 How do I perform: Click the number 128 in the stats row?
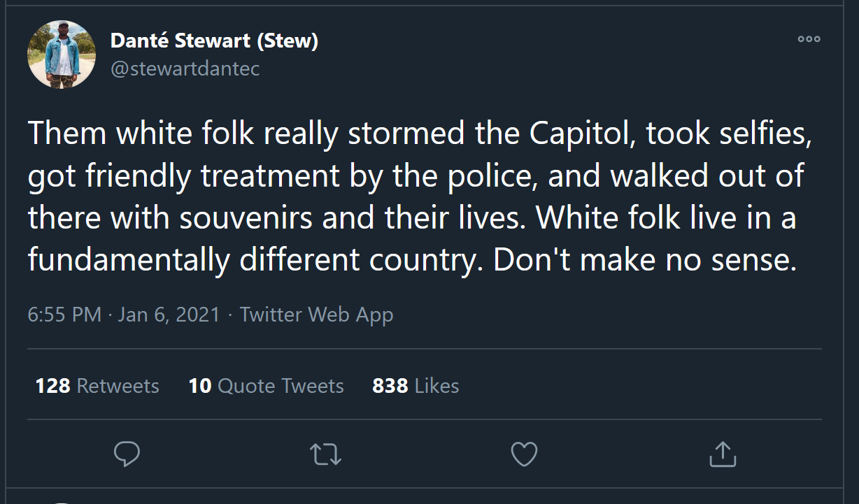pos(52,386)
